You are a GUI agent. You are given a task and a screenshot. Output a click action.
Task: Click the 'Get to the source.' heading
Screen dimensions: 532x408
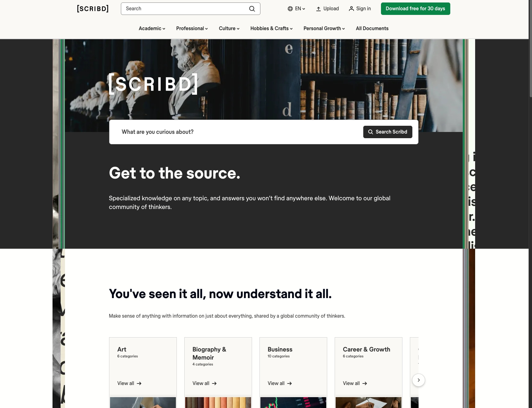click(x=174, y=173)
